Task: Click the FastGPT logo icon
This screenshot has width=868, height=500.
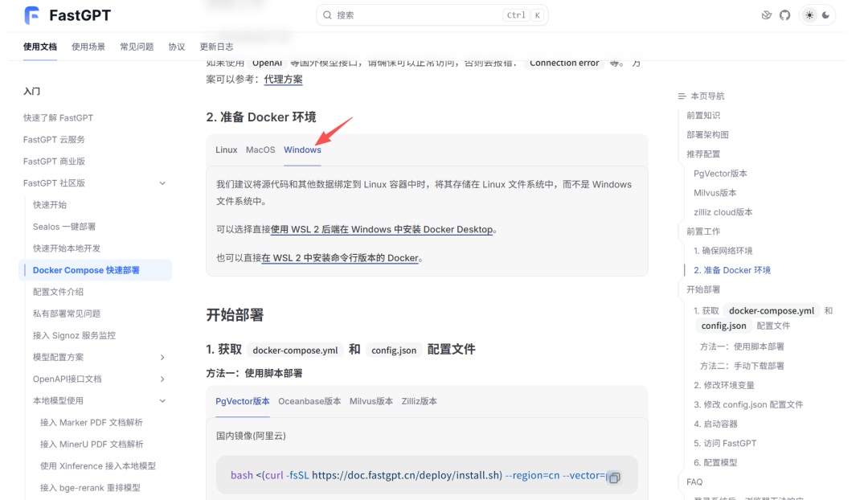Action: [32, 15]
